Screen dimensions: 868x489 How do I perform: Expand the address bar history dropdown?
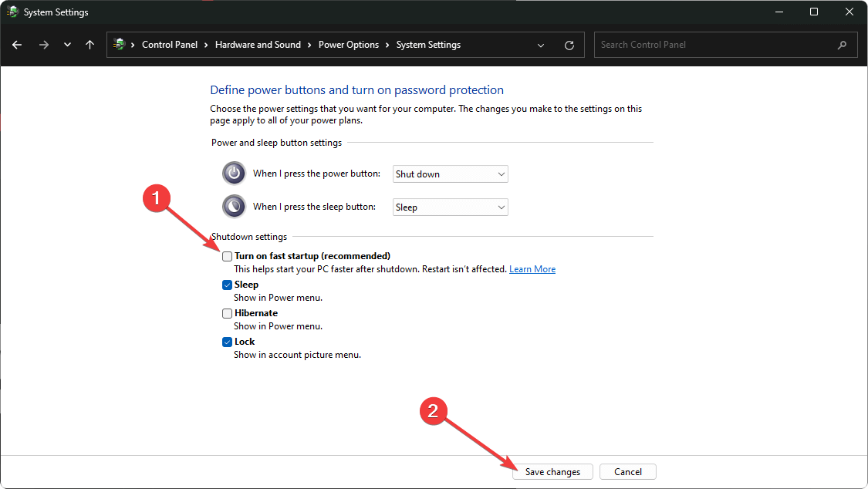[541, 45]
